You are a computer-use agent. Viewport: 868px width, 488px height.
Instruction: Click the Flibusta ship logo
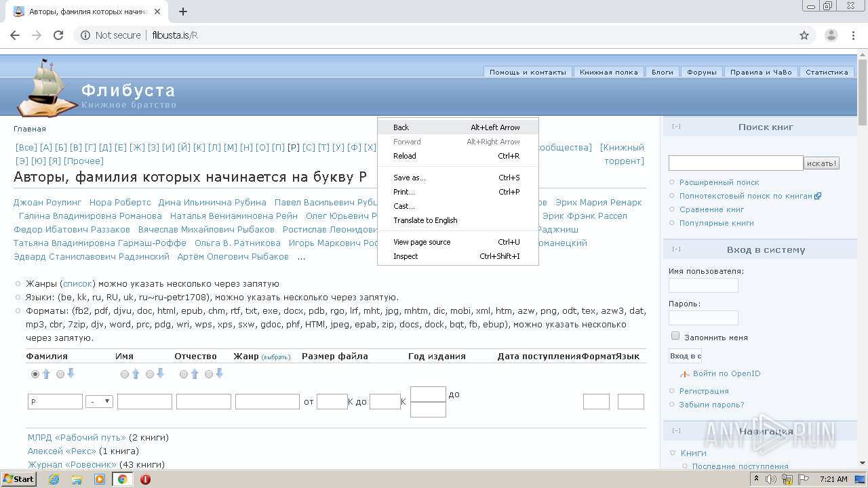[x=46, y=88]
